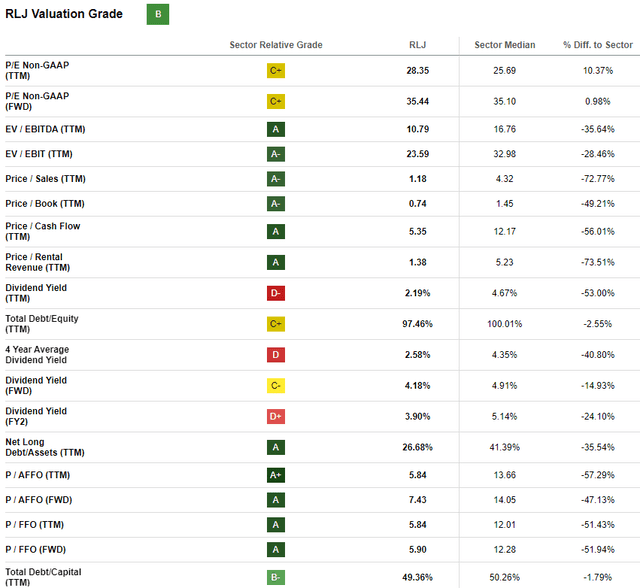Click sector median value 100.01%
The width and height of the screenshot is (640, 588).
505,324
